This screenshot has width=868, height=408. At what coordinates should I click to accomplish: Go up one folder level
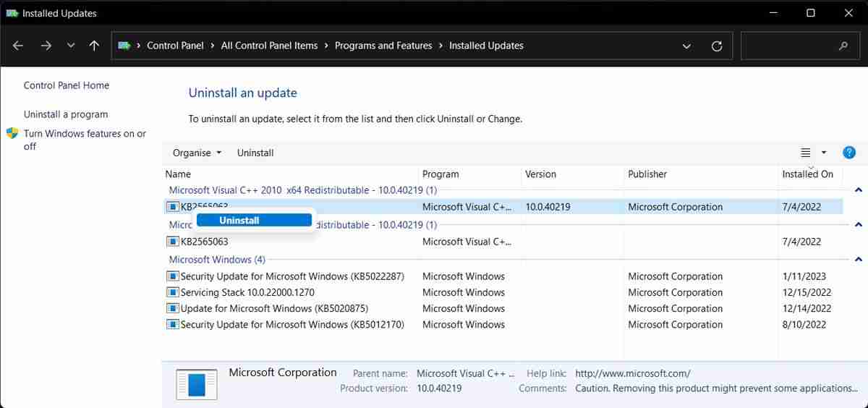point(94,46)
